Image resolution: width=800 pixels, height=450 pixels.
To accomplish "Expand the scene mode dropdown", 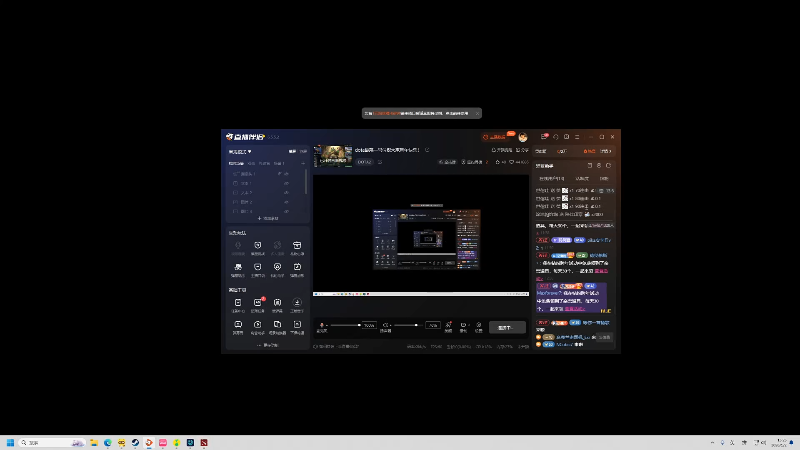I will click(240, 152).
